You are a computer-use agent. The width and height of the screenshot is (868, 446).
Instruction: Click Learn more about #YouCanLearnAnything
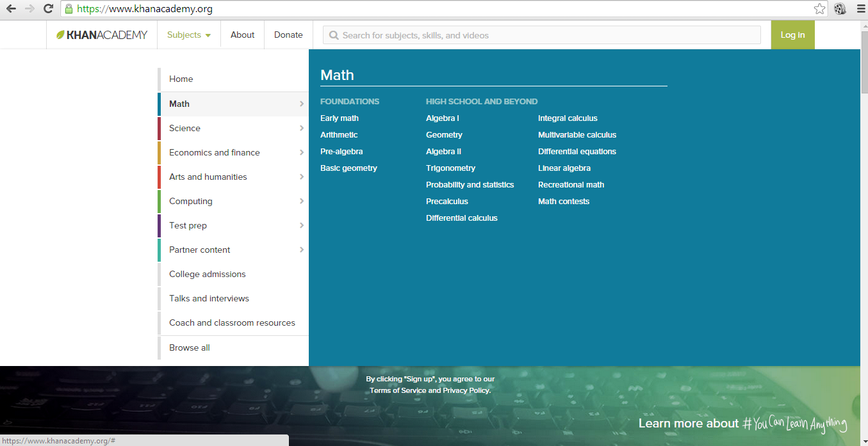click(743, 424)
